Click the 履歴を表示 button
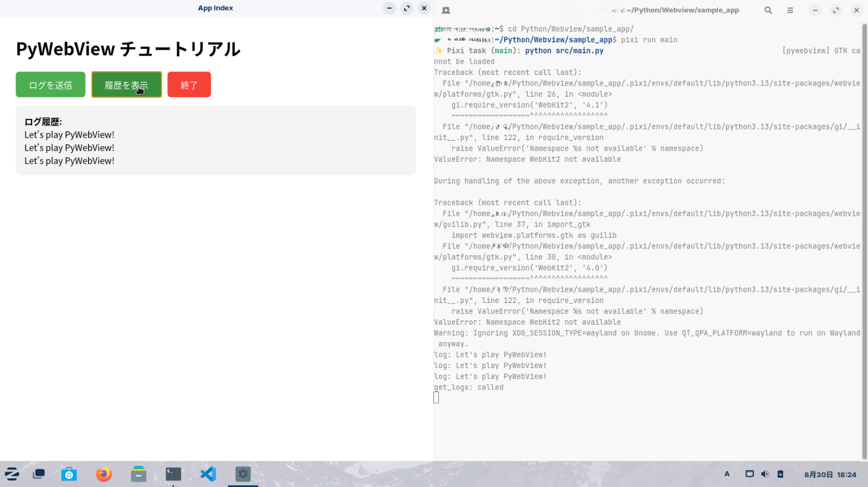Screen dimensions: 868x487 (x=126, y=85)
